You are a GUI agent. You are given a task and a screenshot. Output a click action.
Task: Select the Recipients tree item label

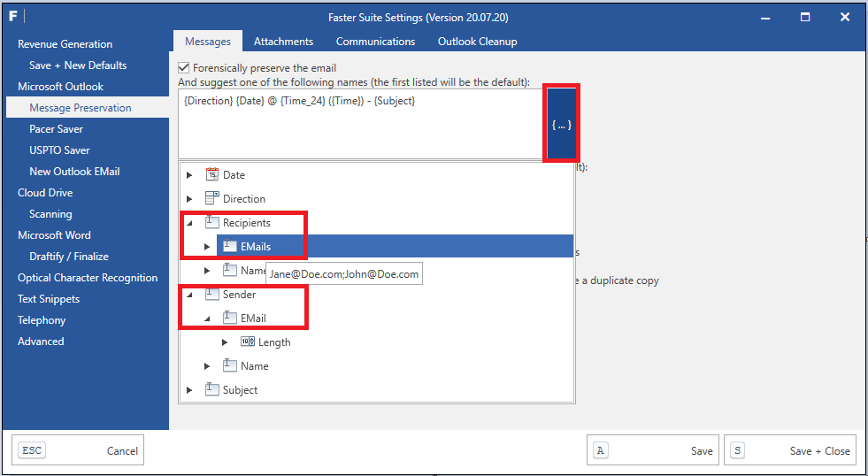click(x=247, y=222)
